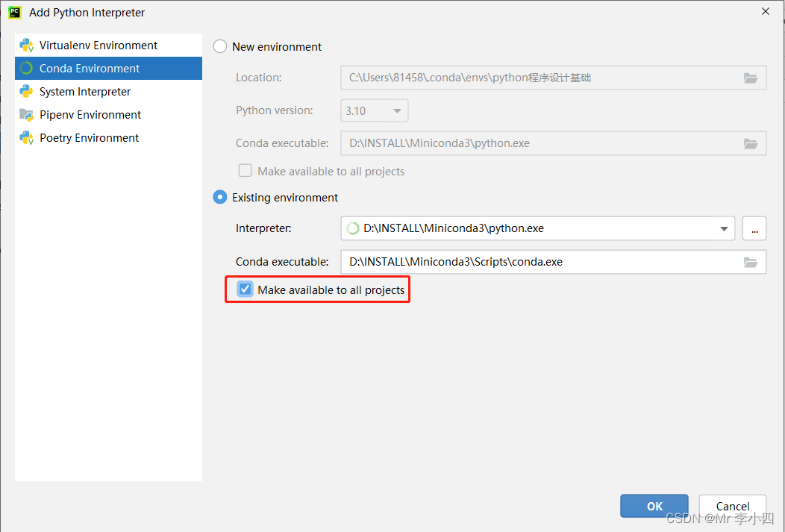785x532 pixels.
Task: Confirm with the OK button
Action: [654, 506]
